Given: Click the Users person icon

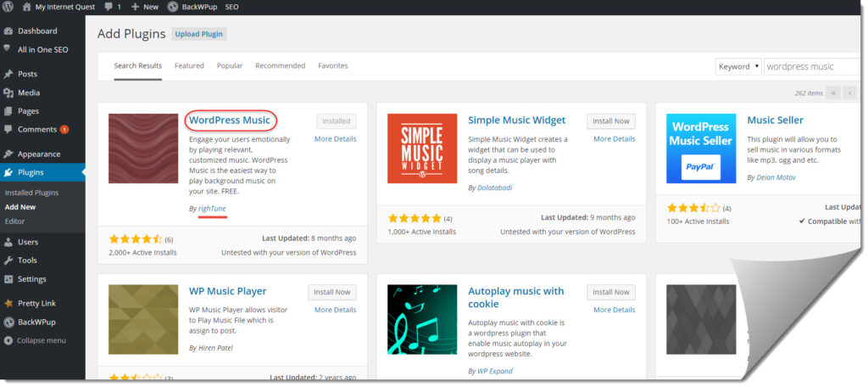Looking at the screenshot, I should click(8, 242).
